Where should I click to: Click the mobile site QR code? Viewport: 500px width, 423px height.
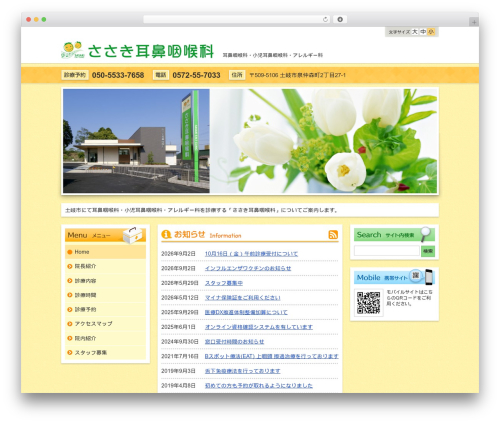click(368, 303)
